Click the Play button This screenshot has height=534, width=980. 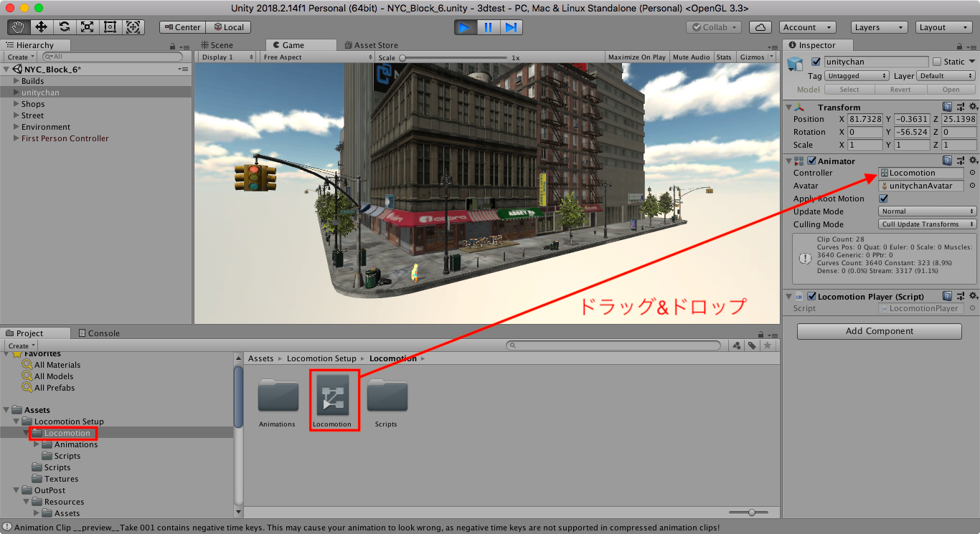pyautogui.click(x=465, y=27)
